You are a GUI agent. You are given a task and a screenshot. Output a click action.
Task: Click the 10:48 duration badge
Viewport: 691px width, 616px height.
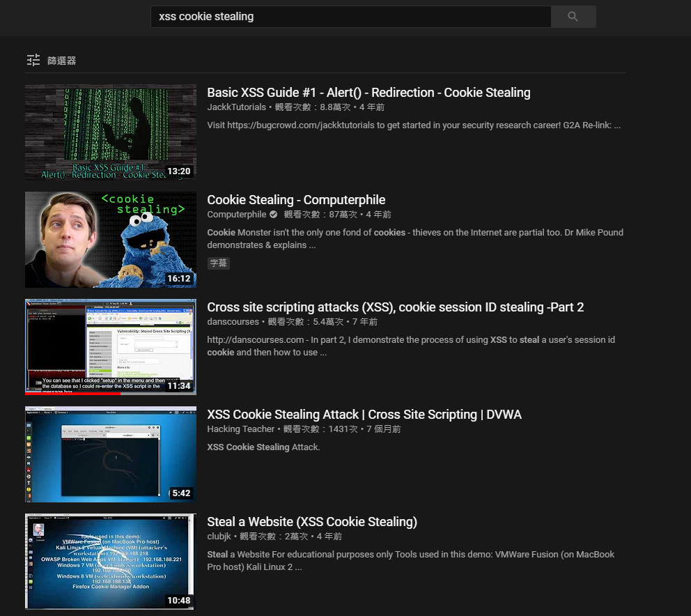click(x=179, y=601)
